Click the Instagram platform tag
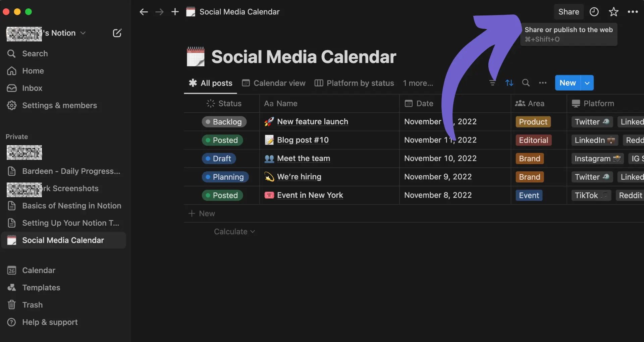This screenshot has height=342, width=644. 597,159
